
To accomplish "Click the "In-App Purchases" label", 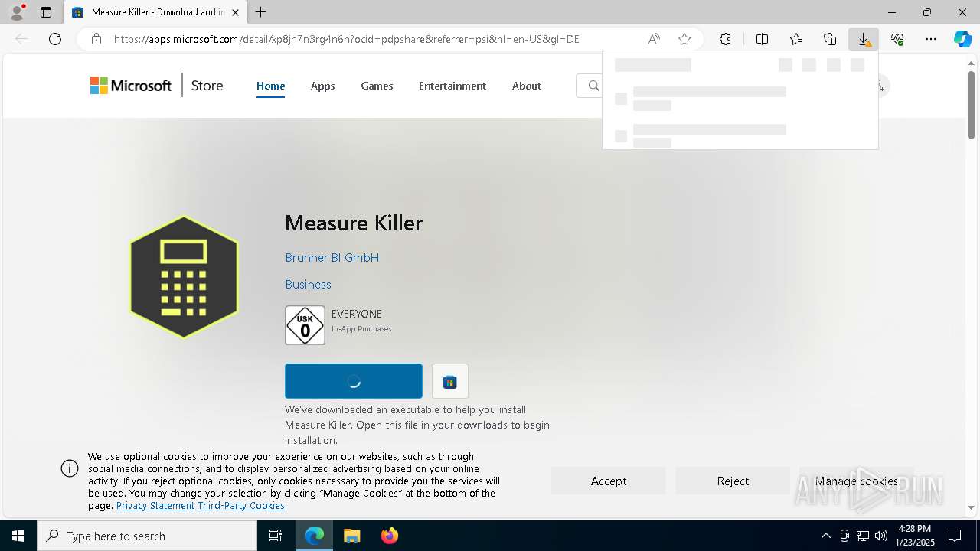I will [361, 329].
